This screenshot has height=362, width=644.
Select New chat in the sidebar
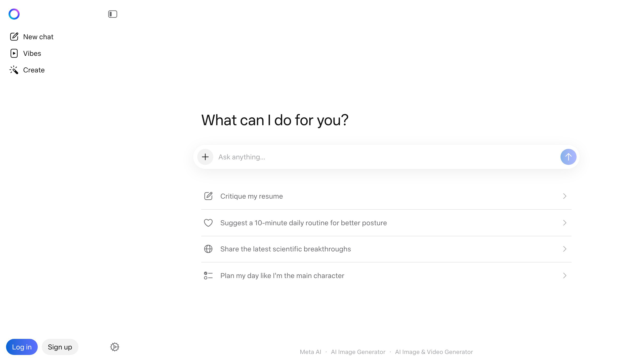38,37
